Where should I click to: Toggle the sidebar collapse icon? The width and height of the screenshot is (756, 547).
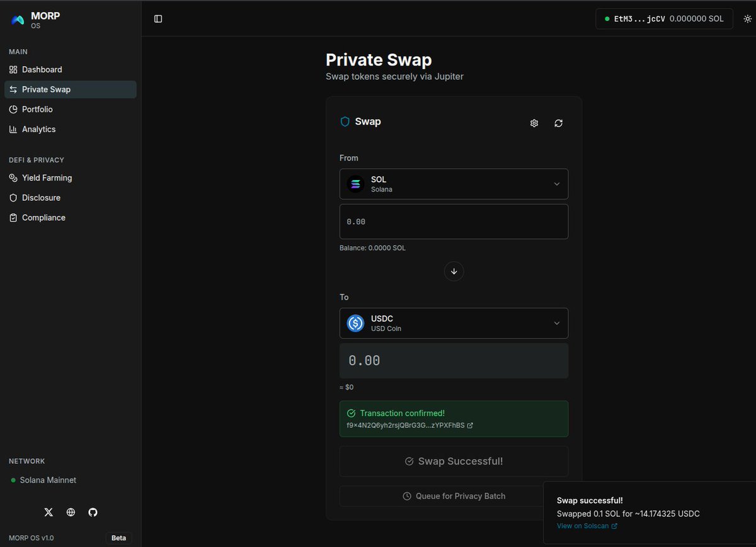pos(158,19)
